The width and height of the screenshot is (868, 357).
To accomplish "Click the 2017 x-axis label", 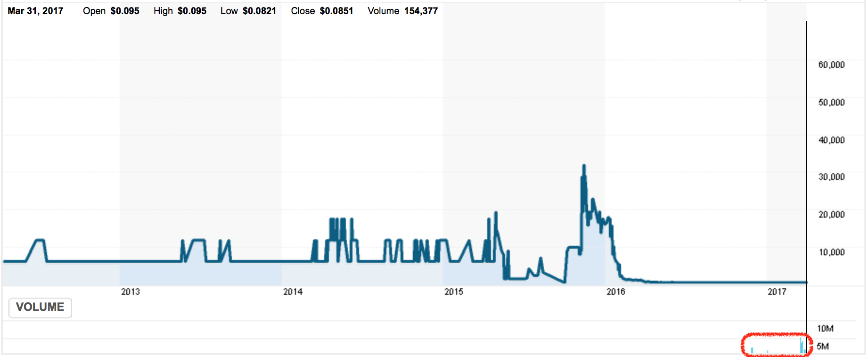I will [777, 292].
